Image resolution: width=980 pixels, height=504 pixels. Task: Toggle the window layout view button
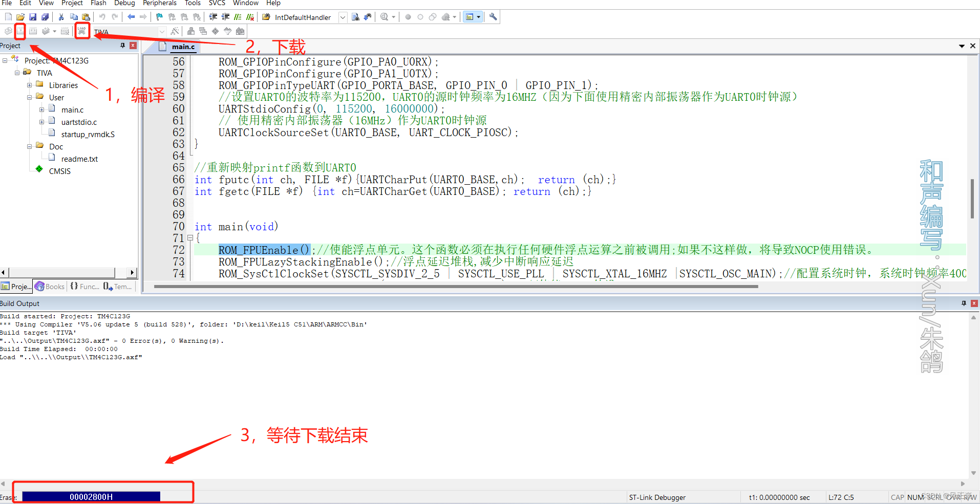[x=470, y=17]
